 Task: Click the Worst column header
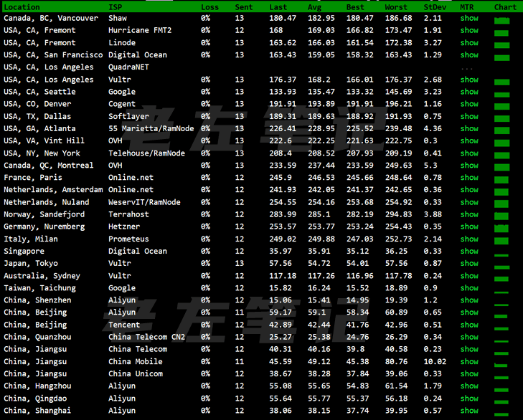click(x=396, y=7)
